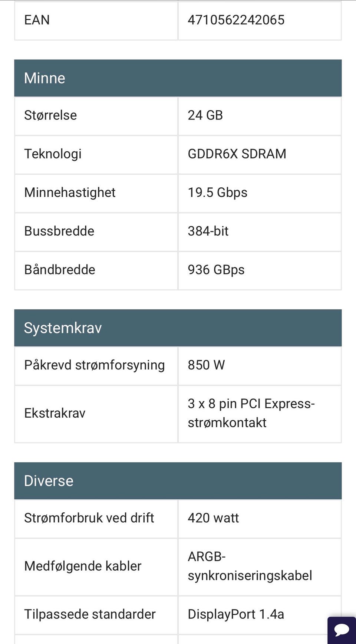This screenshot has height=644, width=356.
Task: Tap the Systemkrav section header
Action: [x=178, y=328]
